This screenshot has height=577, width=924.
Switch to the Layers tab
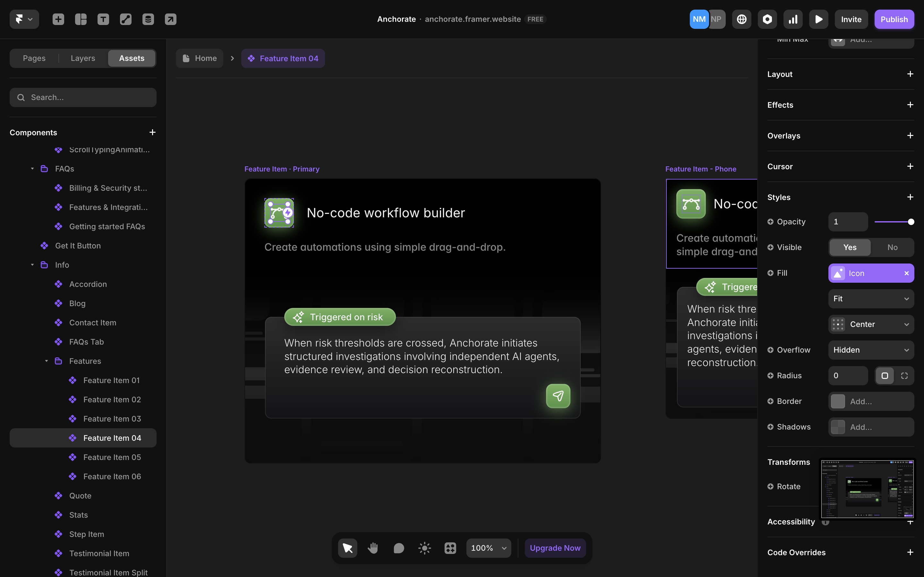82,58
